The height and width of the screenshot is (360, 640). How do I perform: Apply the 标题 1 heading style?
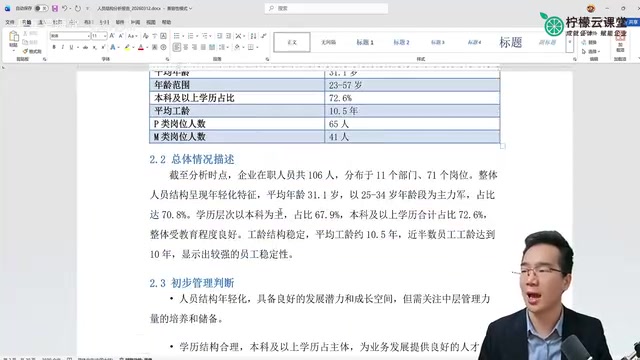pyautogui.click(x=365, y=42)
